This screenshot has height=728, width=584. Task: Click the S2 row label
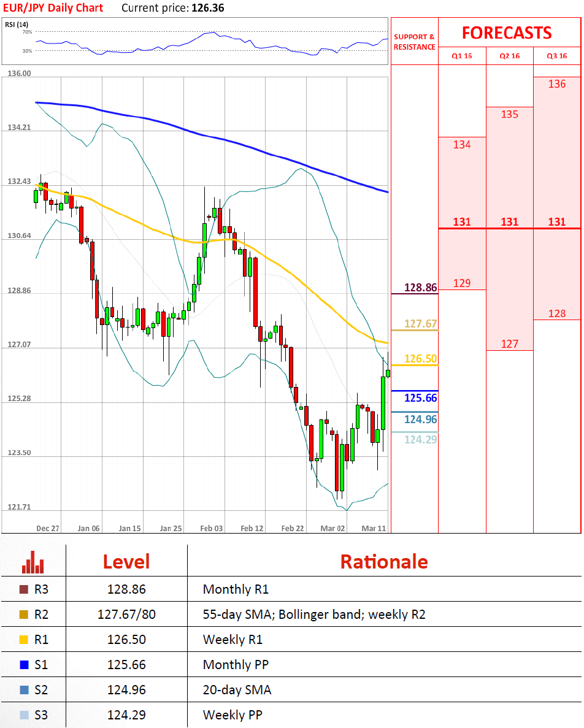41,690
